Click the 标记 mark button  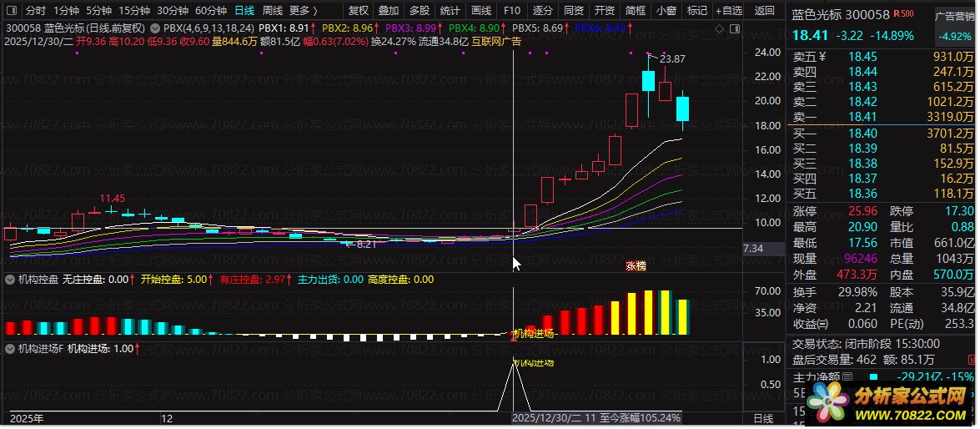[x=697, y=11]
